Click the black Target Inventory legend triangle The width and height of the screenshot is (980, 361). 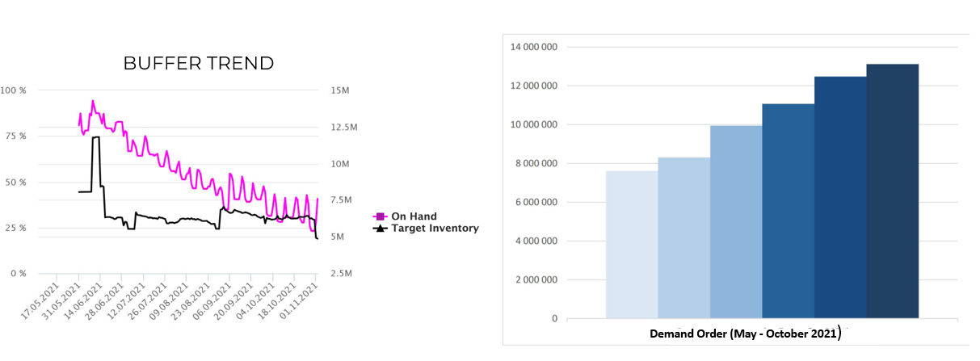pyautogui.click(x=379, y=229)
